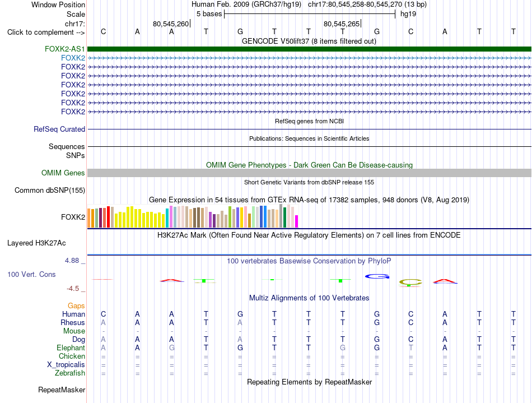532x403 pixels.
Task: Click the dark green FOXK2-AS1 transcript bar
Action: (x=309, y=49)
